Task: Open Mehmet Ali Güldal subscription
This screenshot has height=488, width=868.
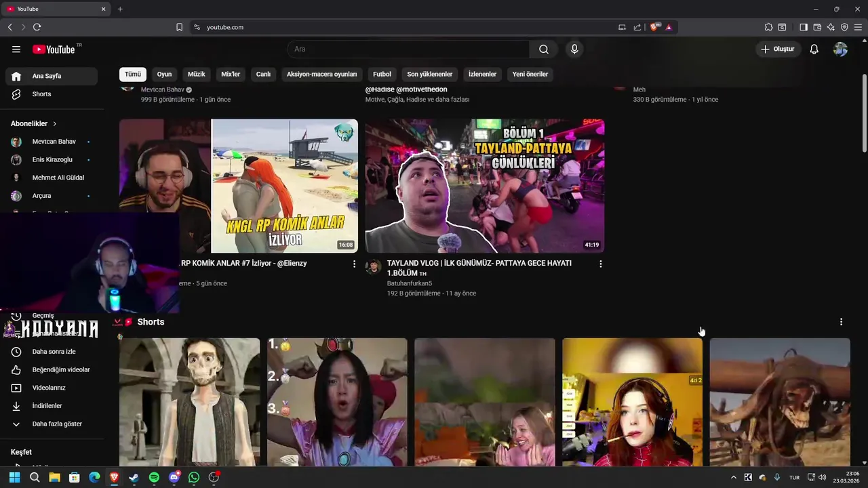Action: coord(52,178)
